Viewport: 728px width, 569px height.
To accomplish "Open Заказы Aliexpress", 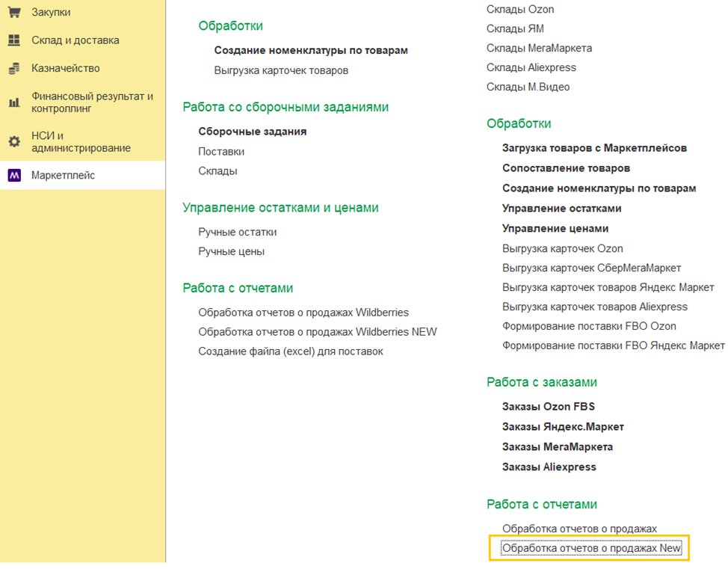I will click(549, 467).
